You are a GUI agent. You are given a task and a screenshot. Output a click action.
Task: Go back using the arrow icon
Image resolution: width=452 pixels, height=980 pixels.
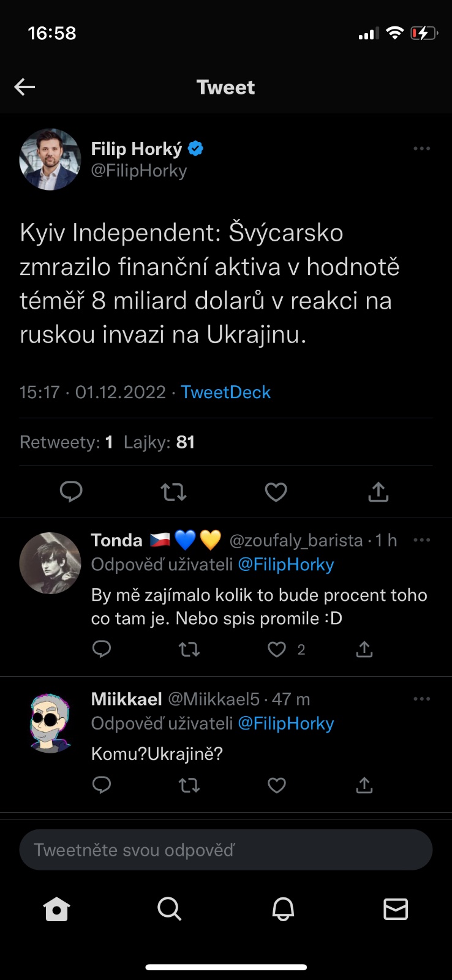(24, 87)
